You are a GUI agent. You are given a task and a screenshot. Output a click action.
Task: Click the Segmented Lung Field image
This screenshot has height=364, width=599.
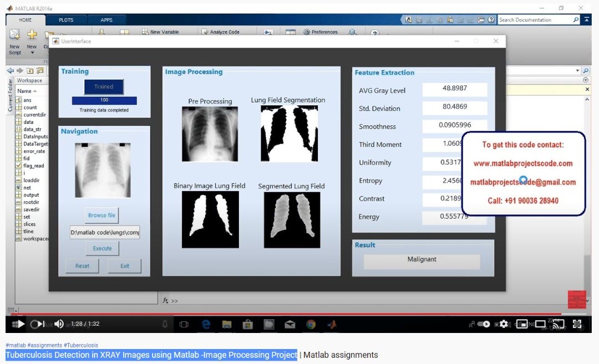click(x=292, y=220)
